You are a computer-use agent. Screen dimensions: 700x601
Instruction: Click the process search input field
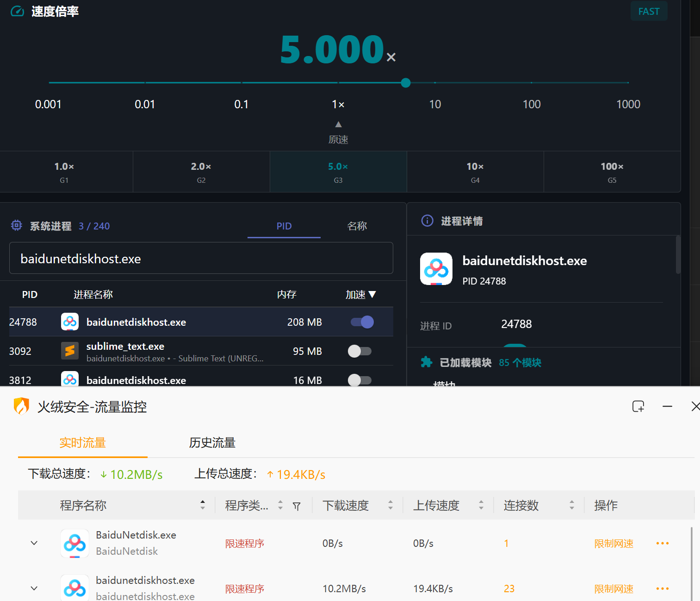201,258
